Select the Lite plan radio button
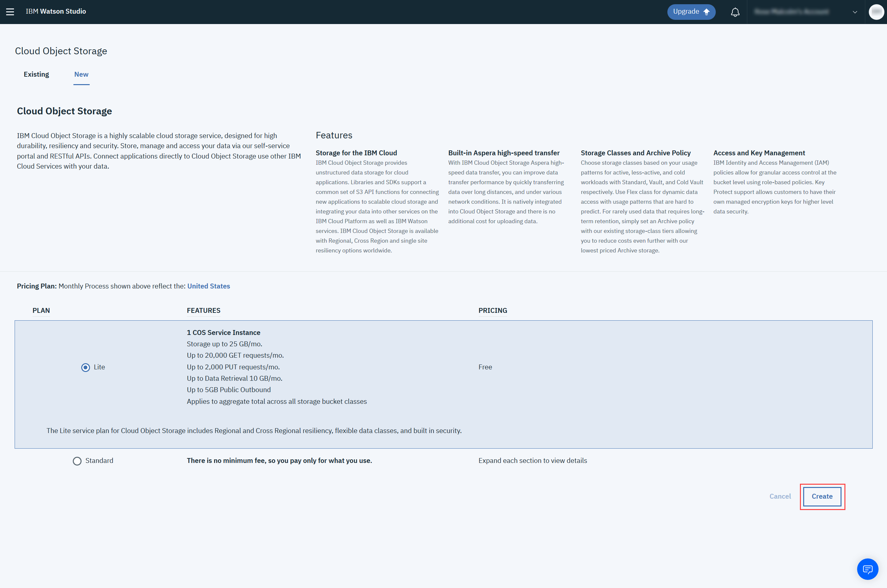This screenshot has width=887, height=588. point(85,367)
